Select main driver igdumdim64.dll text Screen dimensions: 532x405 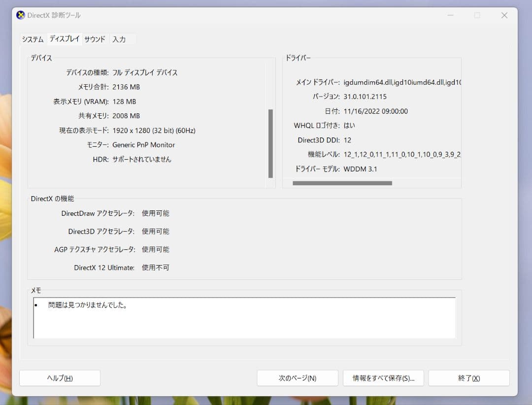(x=402, y=82)
